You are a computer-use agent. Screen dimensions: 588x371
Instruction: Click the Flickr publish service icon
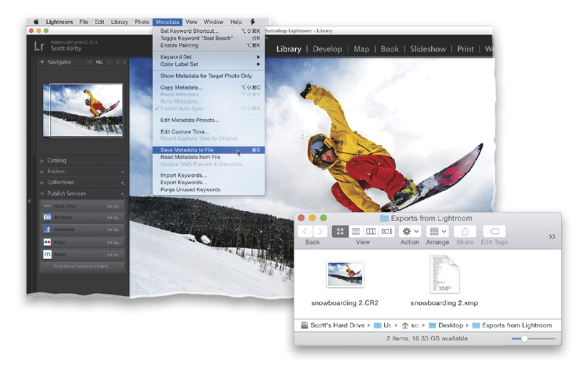[47, 242]
